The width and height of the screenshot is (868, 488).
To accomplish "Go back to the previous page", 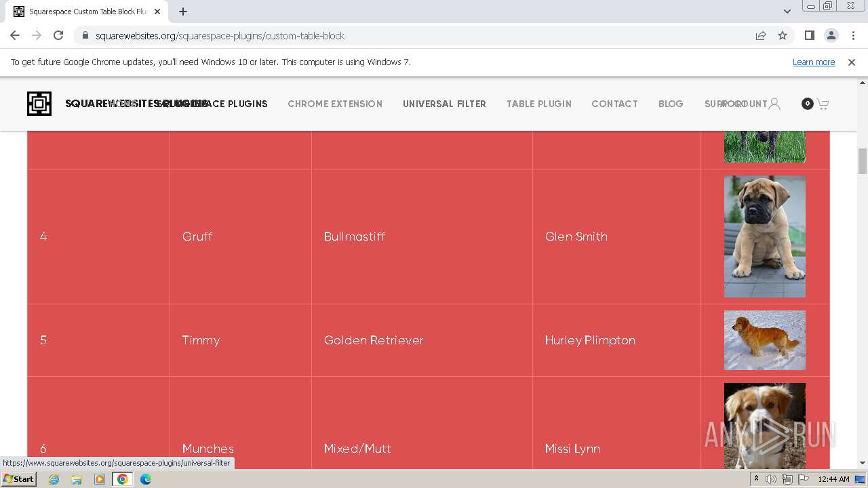I will click(15, 35).
